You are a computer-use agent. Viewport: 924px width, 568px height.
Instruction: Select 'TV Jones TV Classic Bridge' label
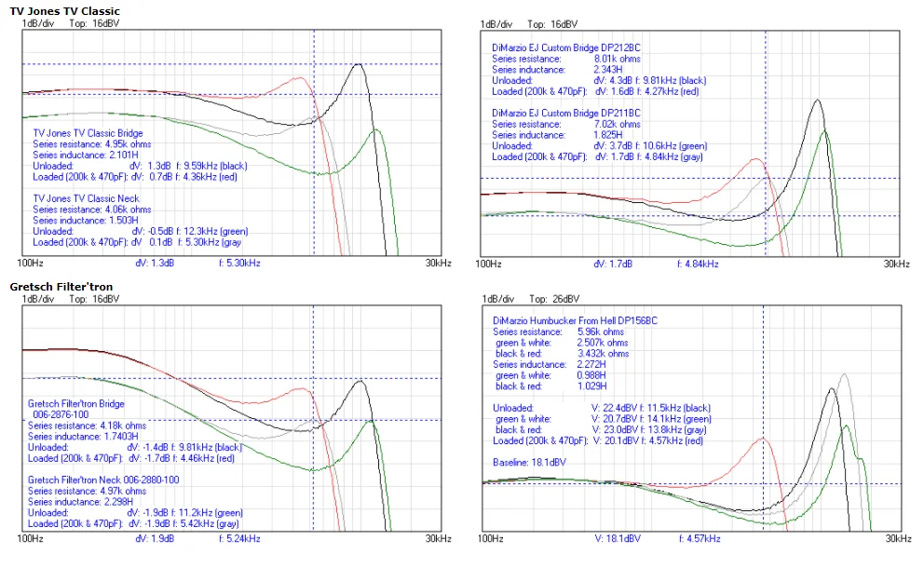click(x=88, y=133)
